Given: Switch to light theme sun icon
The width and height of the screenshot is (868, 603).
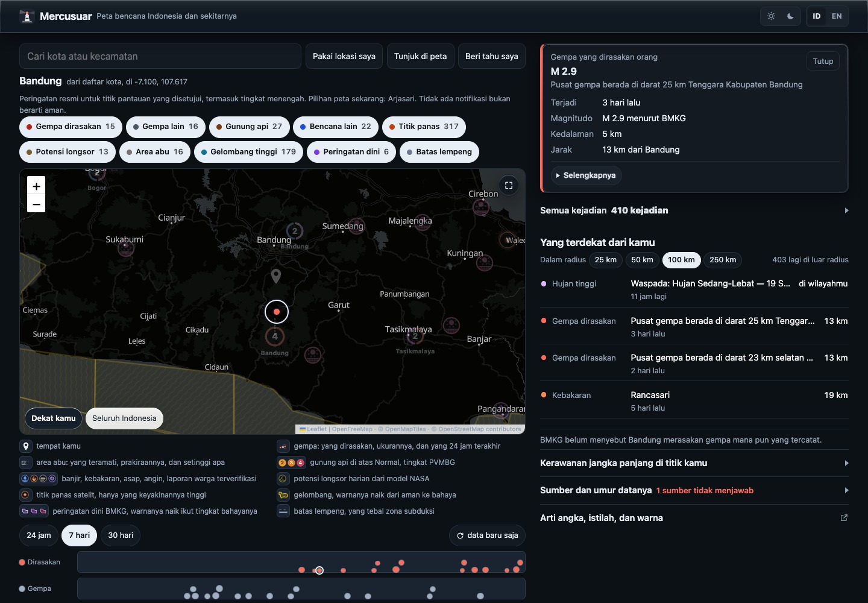Looking at the screenshot, I should click(x=772, y=16).
